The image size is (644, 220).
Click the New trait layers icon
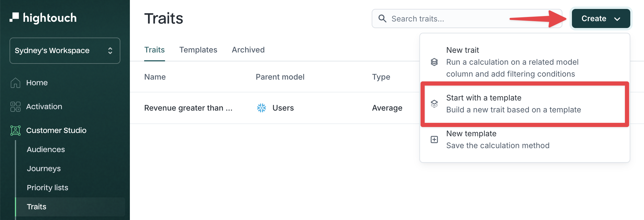[434, 62]
